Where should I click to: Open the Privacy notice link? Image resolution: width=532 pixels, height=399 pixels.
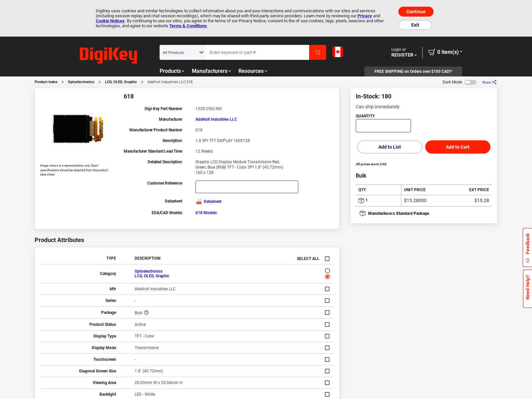pos(364,16)
